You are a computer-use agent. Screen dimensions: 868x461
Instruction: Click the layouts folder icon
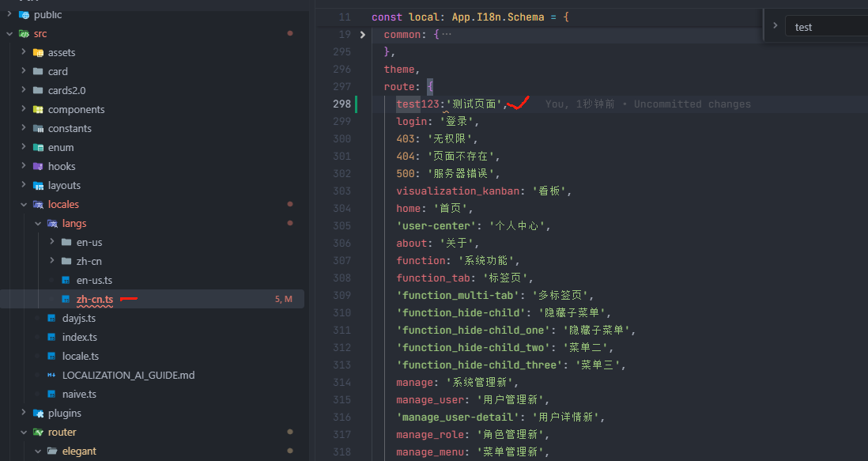38,186
